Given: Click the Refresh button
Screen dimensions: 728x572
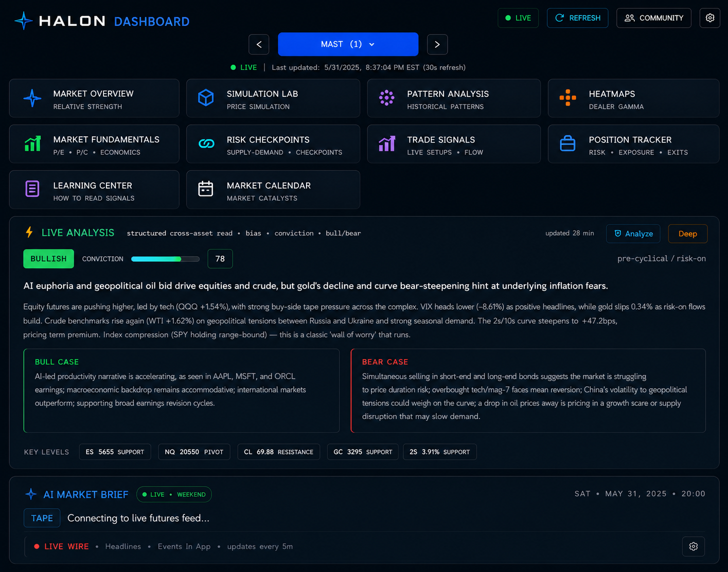Looking at the screenshot, I should coord(577,18).
